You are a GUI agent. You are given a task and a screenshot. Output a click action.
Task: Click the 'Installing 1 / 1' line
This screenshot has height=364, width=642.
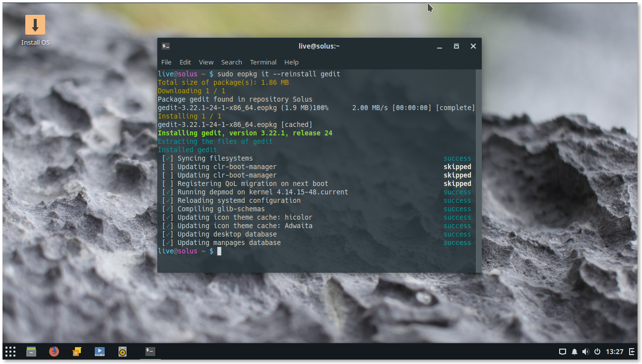tap(190, 116)
